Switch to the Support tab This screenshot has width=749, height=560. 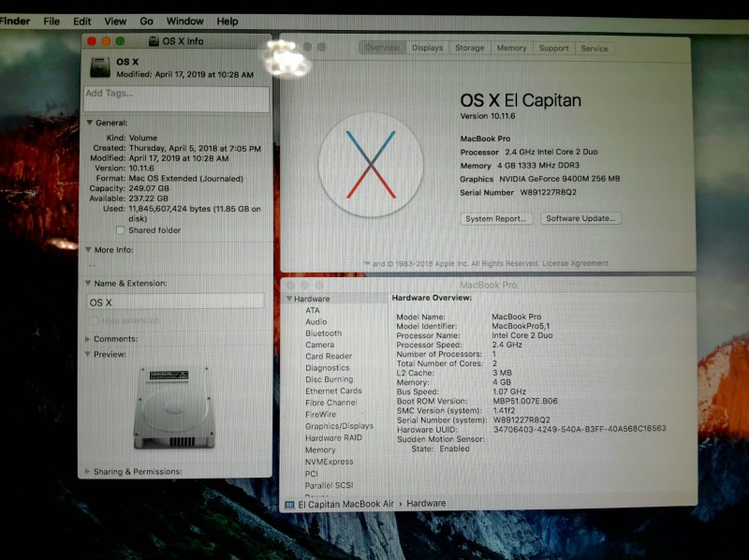point(553,49)
